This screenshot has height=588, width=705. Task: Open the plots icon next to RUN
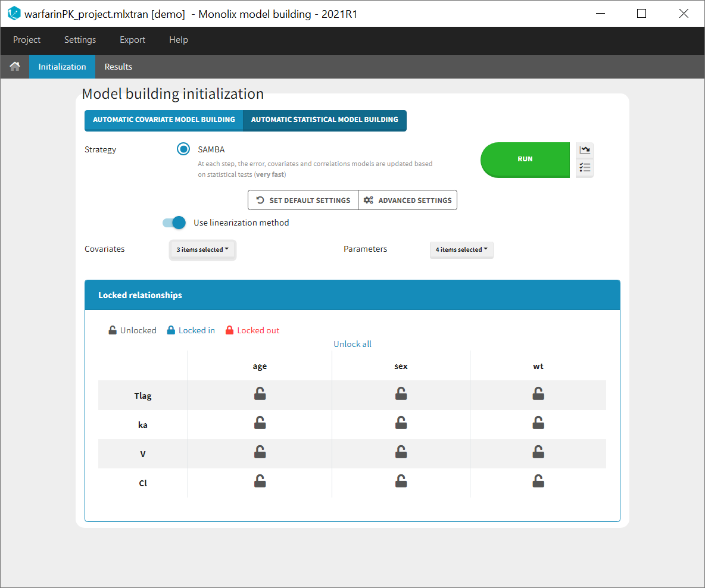(584, 150)
